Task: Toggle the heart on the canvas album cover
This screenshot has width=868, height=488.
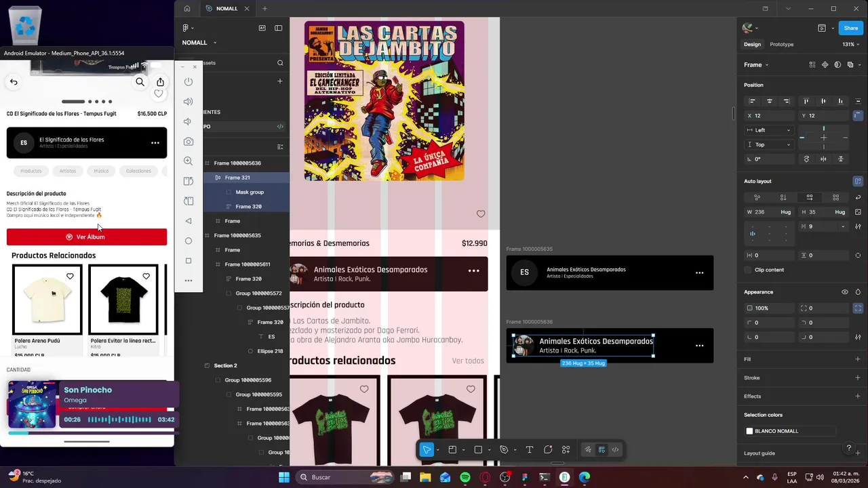Action: [x=481, y=213]
